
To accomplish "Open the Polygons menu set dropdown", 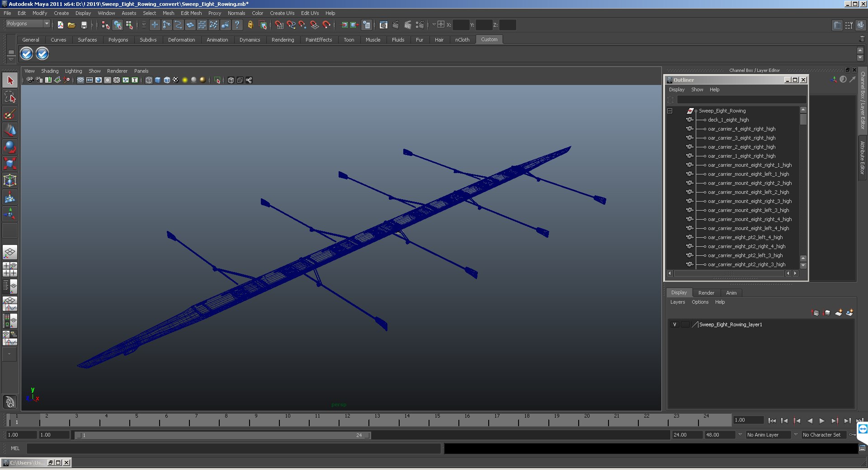I will [28, 23].
